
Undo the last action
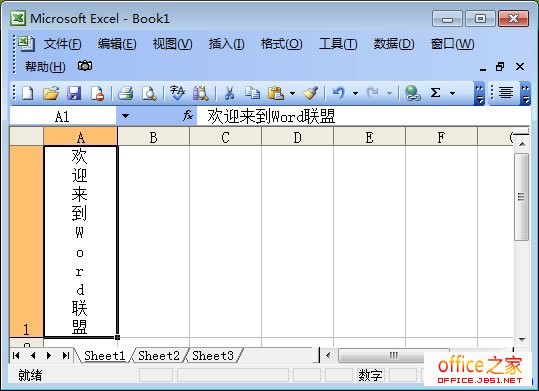(339, 93)
